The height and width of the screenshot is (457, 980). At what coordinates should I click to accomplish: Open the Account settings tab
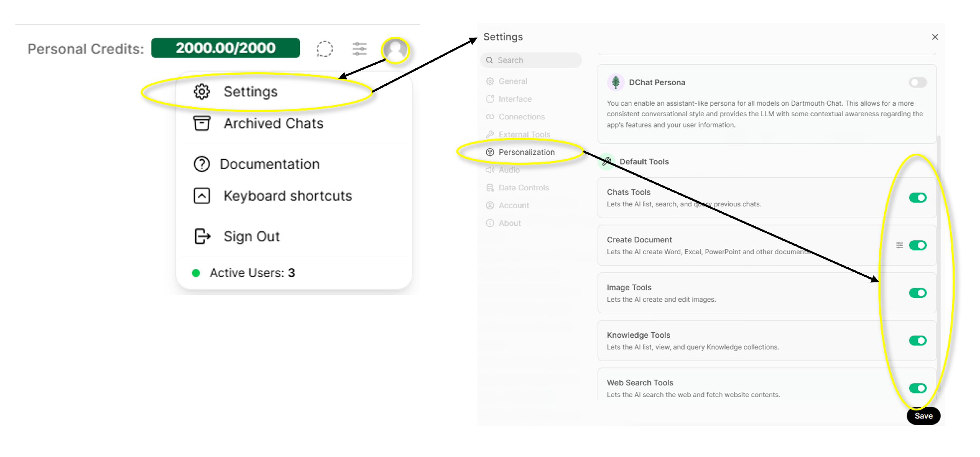[x=530, y=205]
